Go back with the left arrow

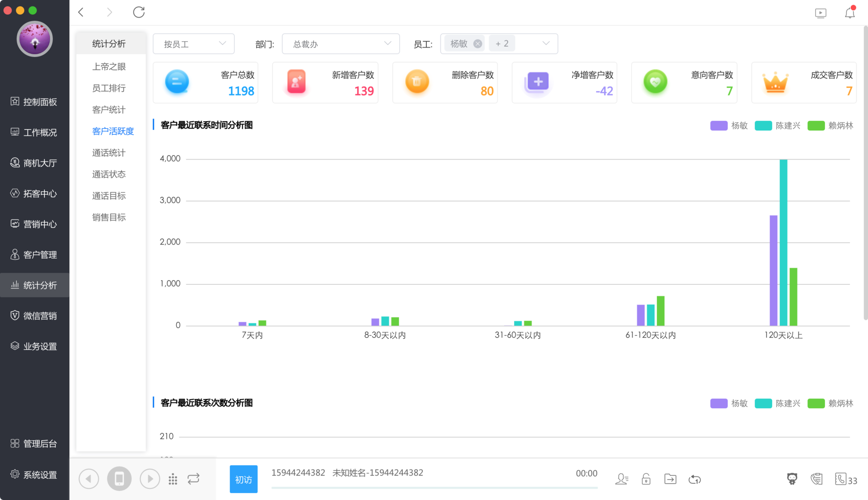(x=81, y=12)
